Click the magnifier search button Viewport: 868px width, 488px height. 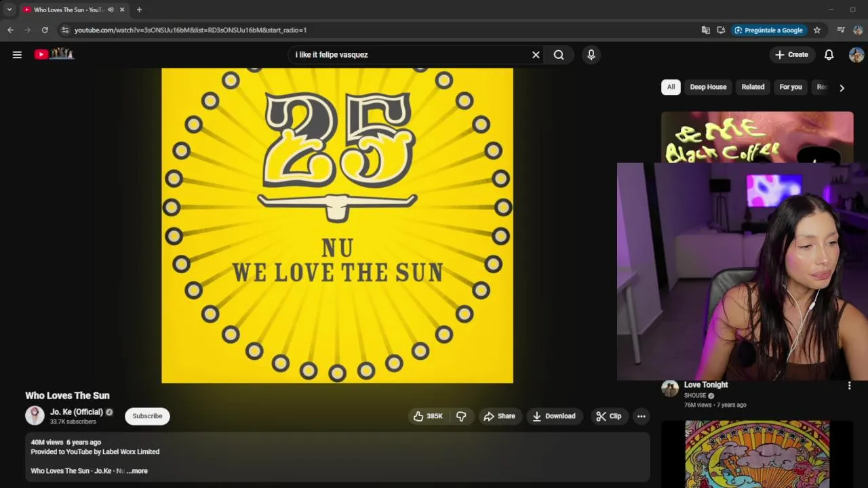click(559, 55)
